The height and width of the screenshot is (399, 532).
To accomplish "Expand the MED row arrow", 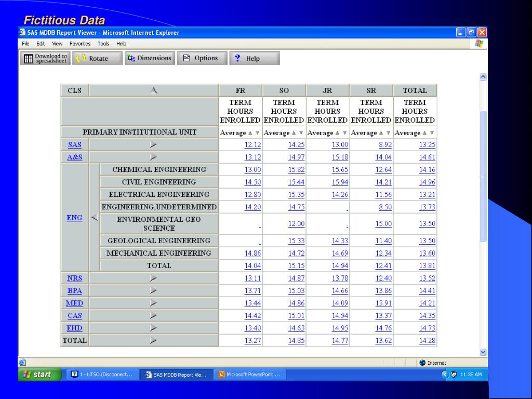I will (153, 303).
